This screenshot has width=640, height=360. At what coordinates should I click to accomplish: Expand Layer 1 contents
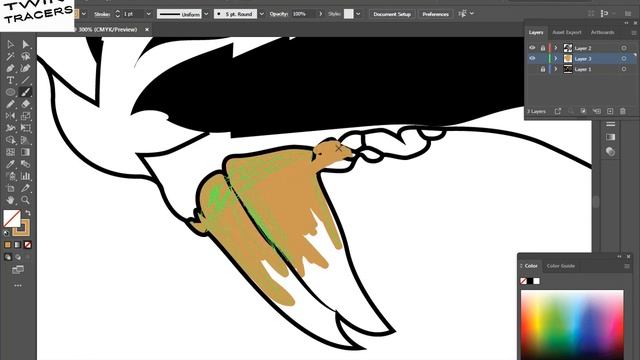(x=556, y=69)
